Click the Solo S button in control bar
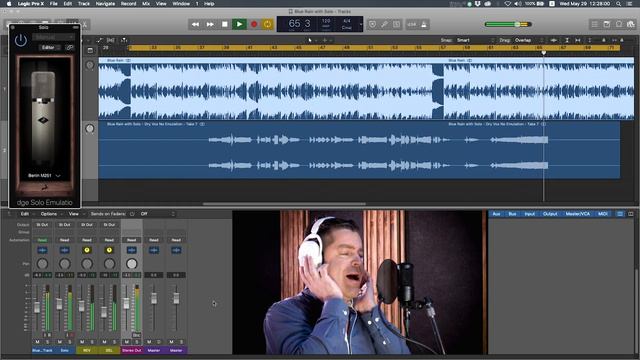This screenshot has height=360, width=640. [397, 24]
